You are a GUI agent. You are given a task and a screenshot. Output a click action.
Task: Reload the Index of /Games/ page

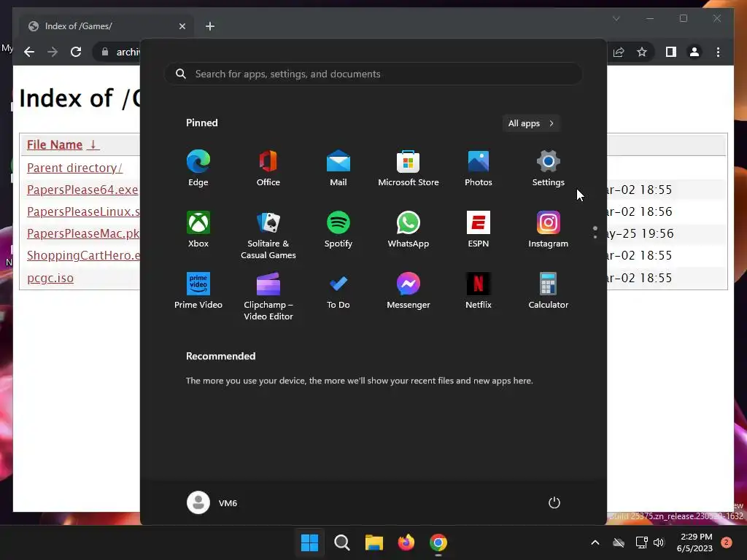click(x=76, y=52)
